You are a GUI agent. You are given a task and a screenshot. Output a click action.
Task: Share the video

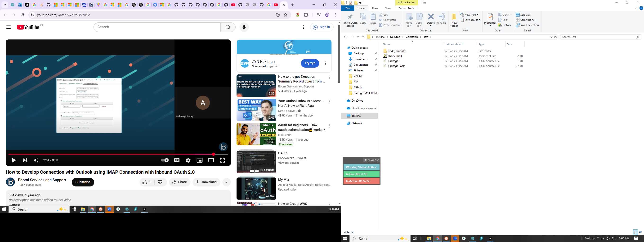(179, 182)
